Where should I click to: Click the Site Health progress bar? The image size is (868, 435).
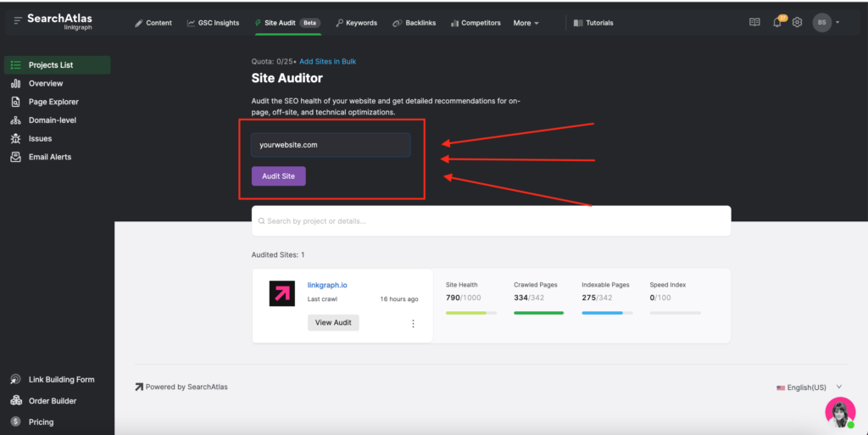tap(471, 313)
